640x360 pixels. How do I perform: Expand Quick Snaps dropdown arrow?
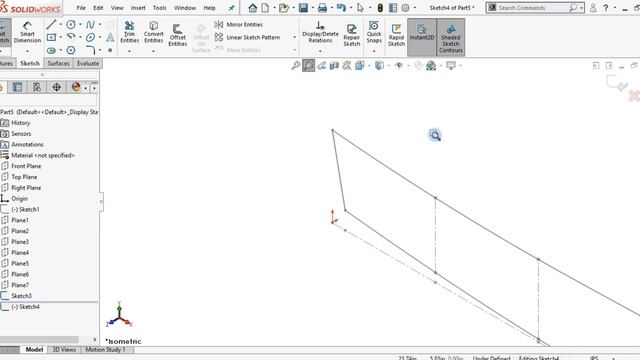point(373,51)
